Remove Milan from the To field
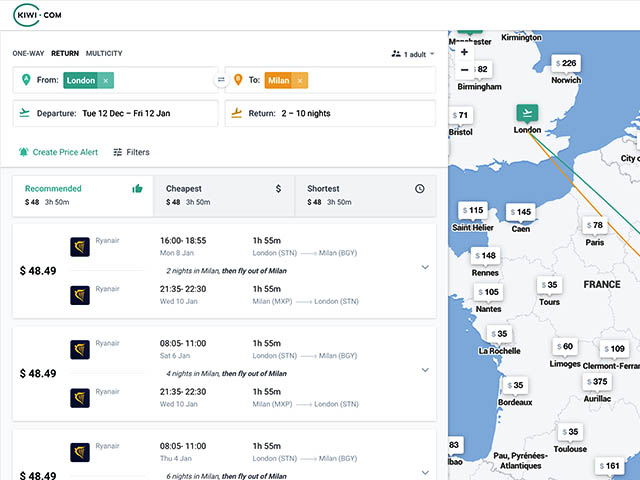This screenshot has height=480, width=640. tap(301, 80)
